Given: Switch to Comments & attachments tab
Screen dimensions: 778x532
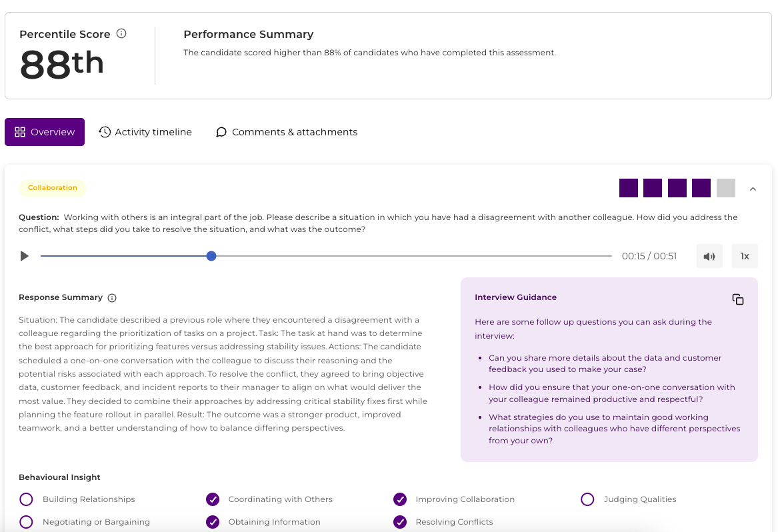Looking at the screenshot, I should tap(287, 132).
